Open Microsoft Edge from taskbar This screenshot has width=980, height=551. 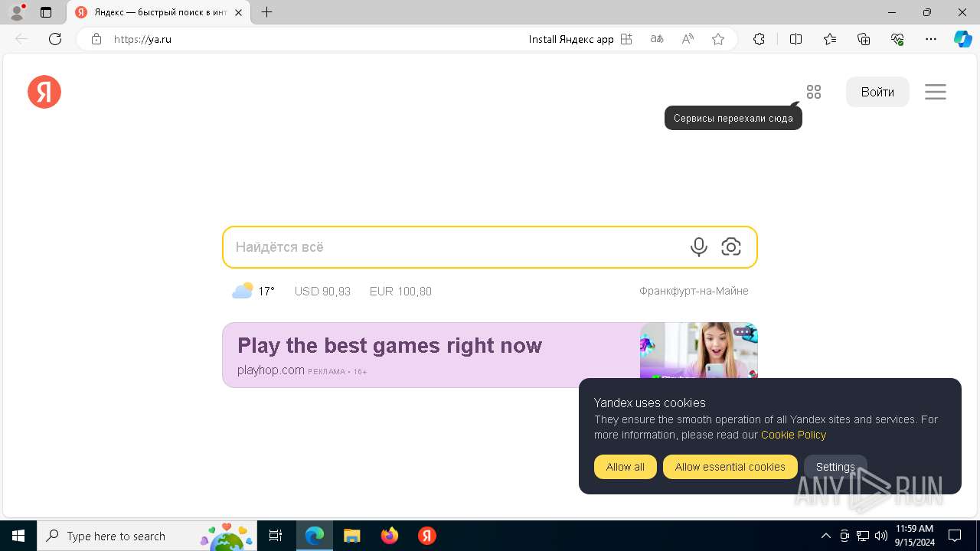[315, 536]
